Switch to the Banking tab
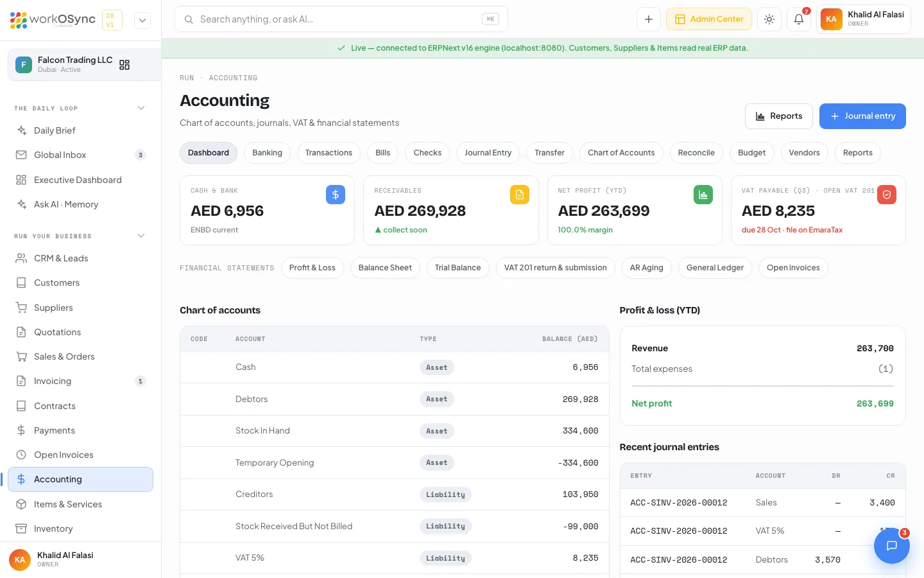Screen dimensions: 924x578 (267, 153)
